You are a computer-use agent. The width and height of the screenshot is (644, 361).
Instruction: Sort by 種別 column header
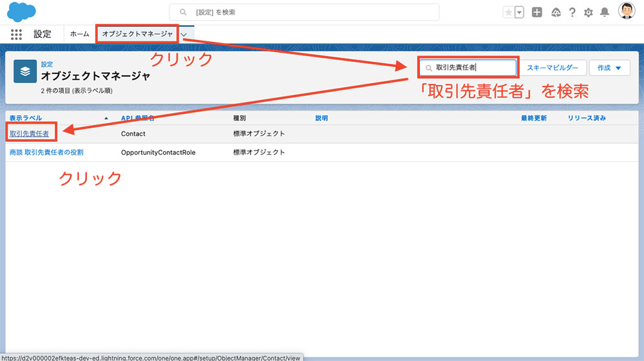click(x=240, y=118)
